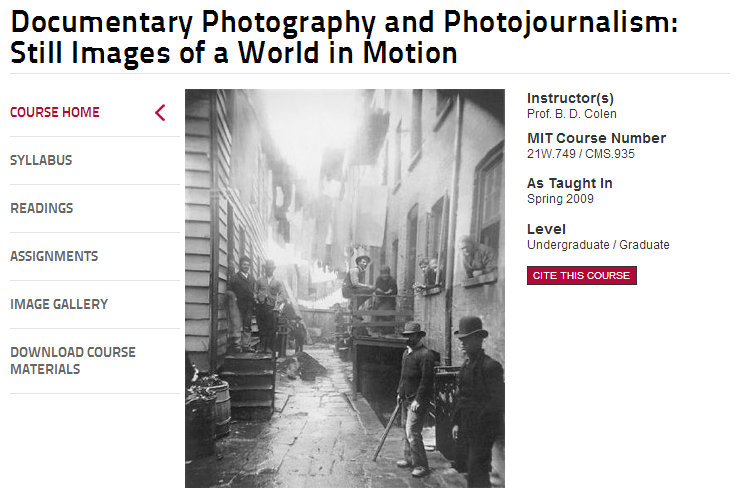Click course number 21W.749 / CMS.935
The width and height of the screenshot is (738, 495).
(x=580, y=154)
